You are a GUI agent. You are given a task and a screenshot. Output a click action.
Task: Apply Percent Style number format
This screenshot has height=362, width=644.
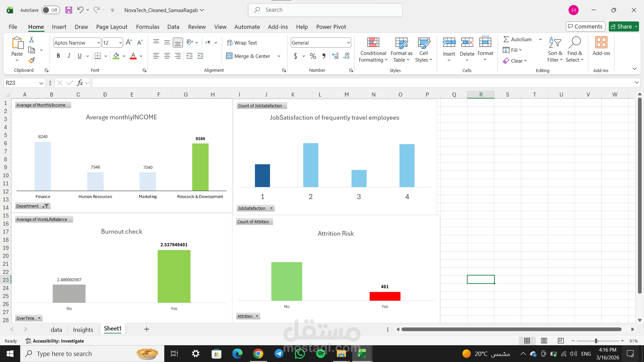click(x=313, y=56)
